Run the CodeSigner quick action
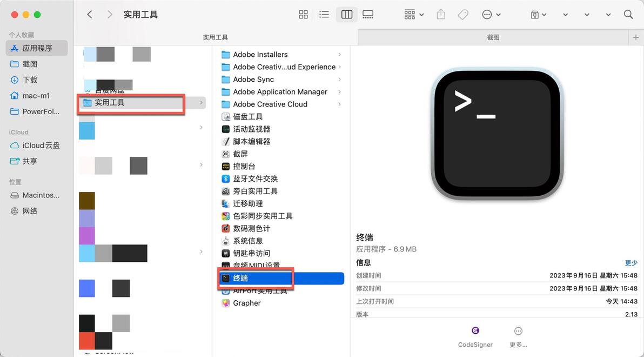Viewport: 644px width, 357px height. 475,338
